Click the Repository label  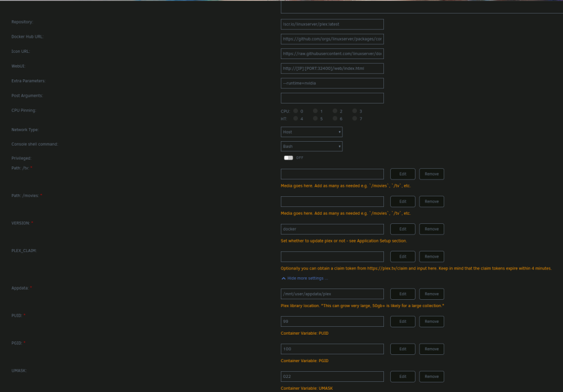coord(23,22)
